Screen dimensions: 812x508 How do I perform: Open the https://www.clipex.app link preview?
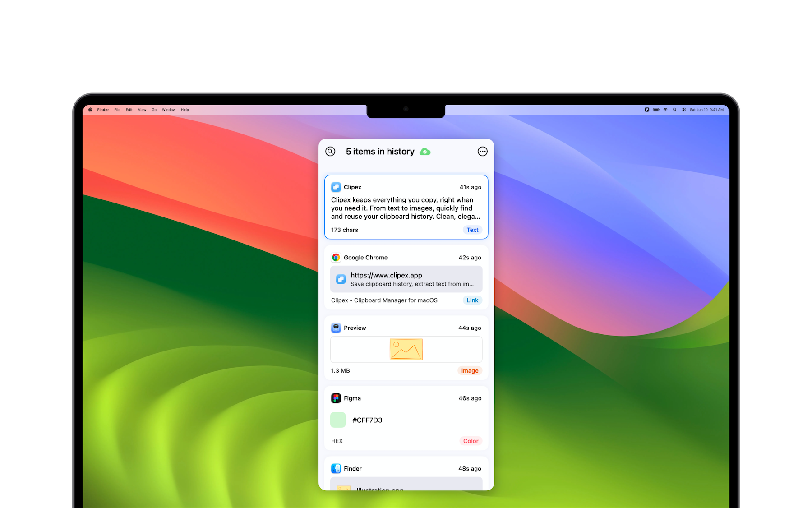pos(406,279)
